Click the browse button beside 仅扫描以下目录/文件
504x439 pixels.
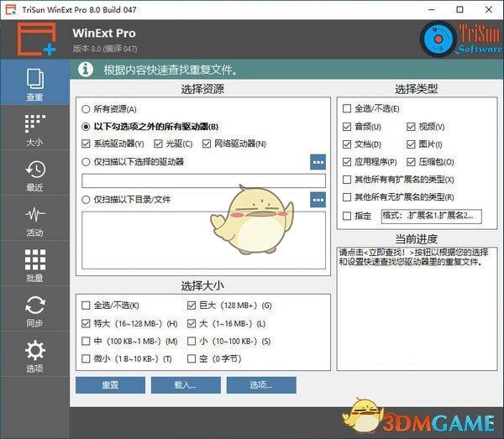tap(318, 200)
